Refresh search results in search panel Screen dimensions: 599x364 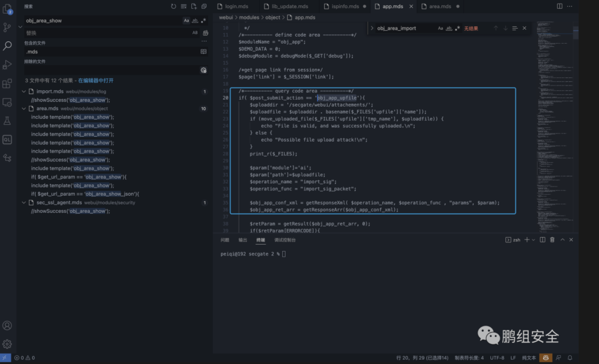click(x=173, y=7)
